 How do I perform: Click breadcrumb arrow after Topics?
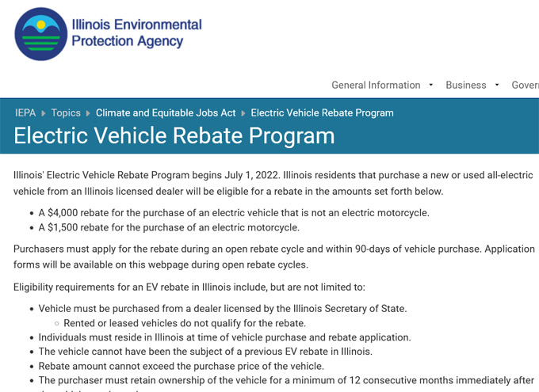(88, 113)
